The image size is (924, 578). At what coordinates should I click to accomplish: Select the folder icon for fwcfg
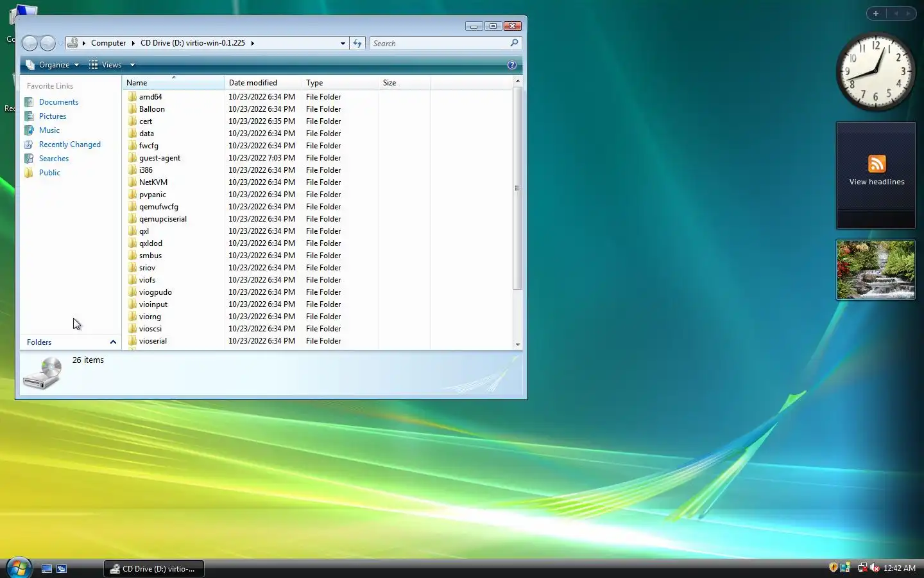pyautogui.click(x=132, y=146)
